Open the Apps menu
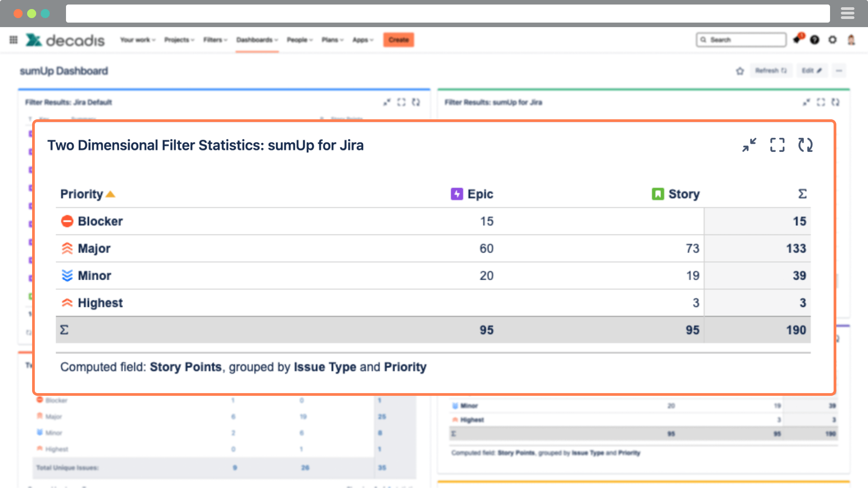Viewport: 868px width, 488px height. [x=363, y=40]
